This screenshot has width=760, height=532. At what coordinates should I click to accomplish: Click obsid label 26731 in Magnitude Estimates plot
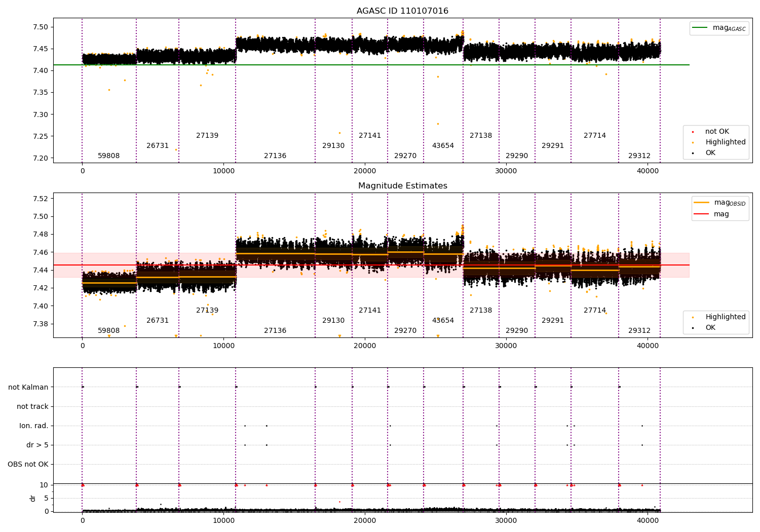click(x=158, y=321)
